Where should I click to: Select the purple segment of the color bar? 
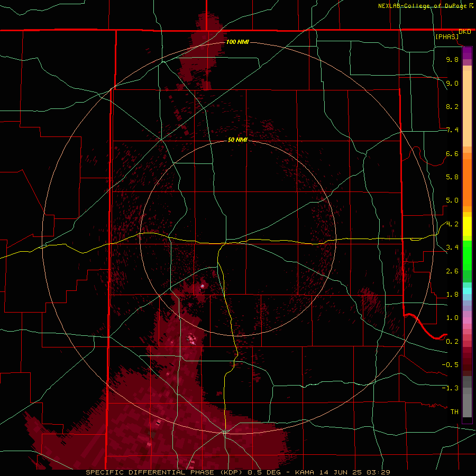point(467,53)
